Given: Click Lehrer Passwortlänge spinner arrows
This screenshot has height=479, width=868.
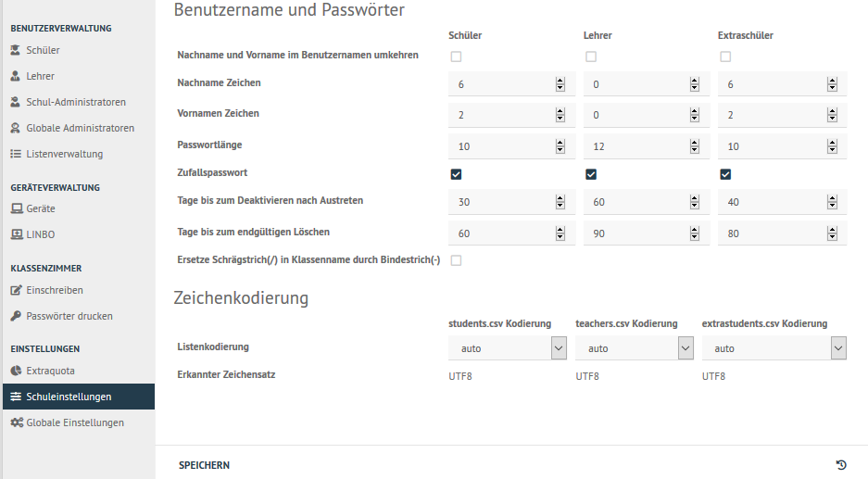Looking at the screenshot, I should (x=695, y=146).
